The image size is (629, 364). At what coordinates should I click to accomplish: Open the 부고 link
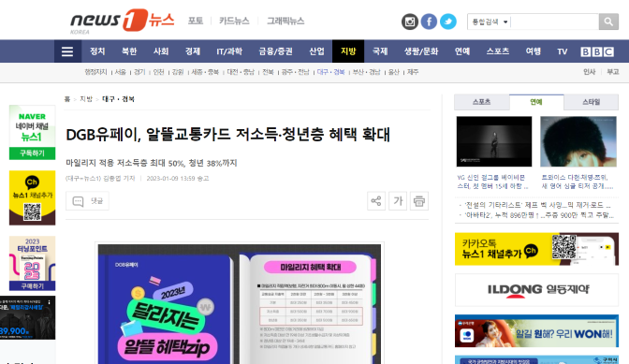612,72
